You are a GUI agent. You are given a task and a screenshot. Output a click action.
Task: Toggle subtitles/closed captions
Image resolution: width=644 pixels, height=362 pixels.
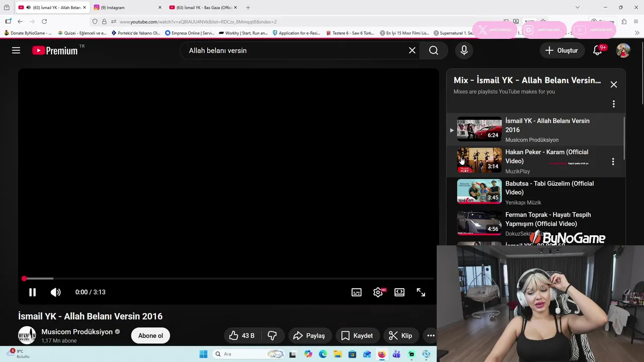click(x=356, y=292)
